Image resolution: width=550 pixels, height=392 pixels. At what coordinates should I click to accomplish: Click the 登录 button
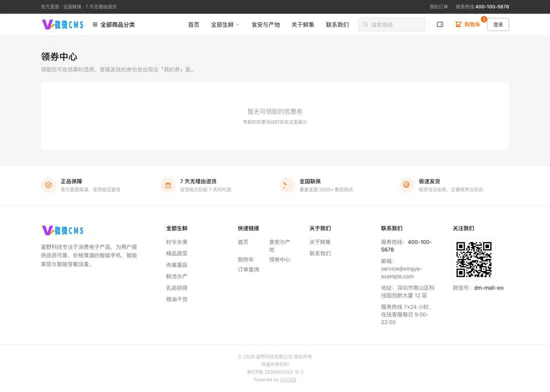(498, 24)
